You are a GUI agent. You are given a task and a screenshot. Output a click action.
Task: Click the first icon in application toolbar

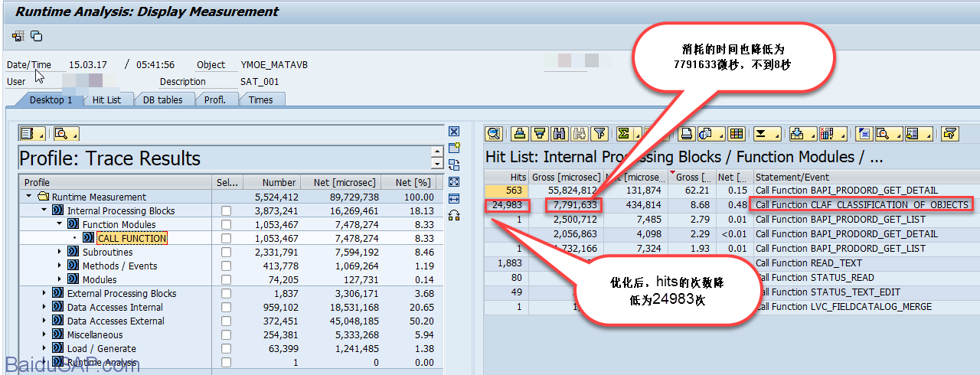point(18,36)
